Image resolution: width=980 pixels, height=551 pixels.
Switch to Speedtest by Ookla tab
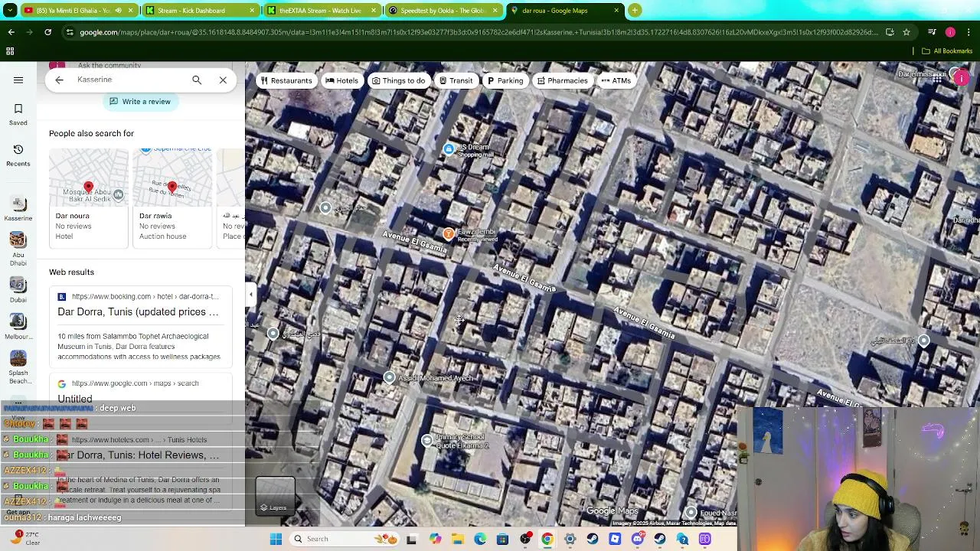[443, 11]
